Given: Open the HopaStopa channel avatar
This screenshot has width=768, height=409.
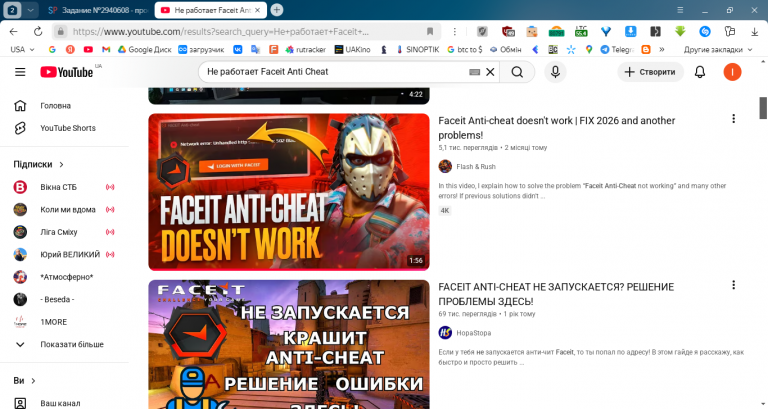Looking at the screenshot, I should [x=445, y=333].
